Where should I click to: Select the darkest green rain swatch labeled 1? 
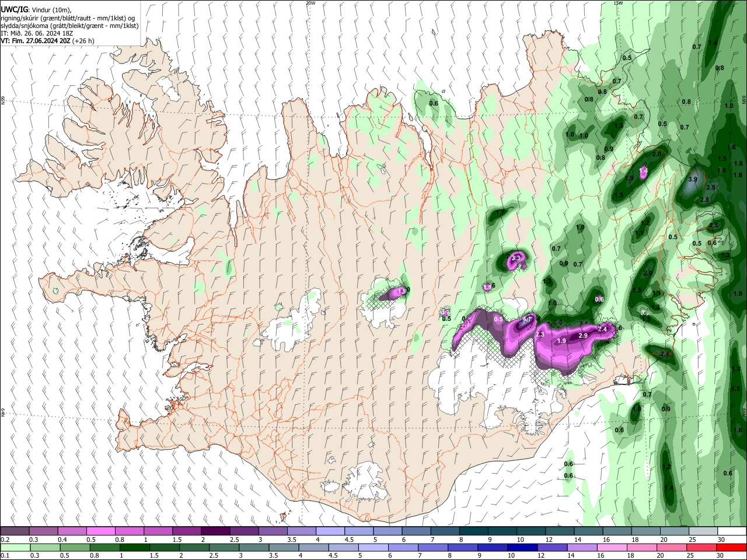click(x=134, y=548)
